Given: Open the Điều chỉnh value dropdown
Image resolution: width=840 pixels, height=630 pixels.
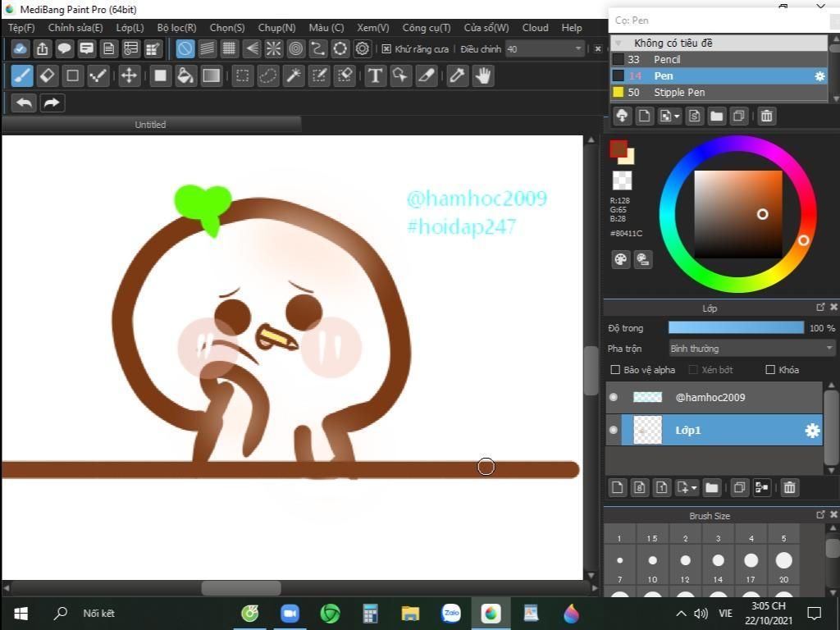Looking at the screenshot, I should [x=578, y=48].
